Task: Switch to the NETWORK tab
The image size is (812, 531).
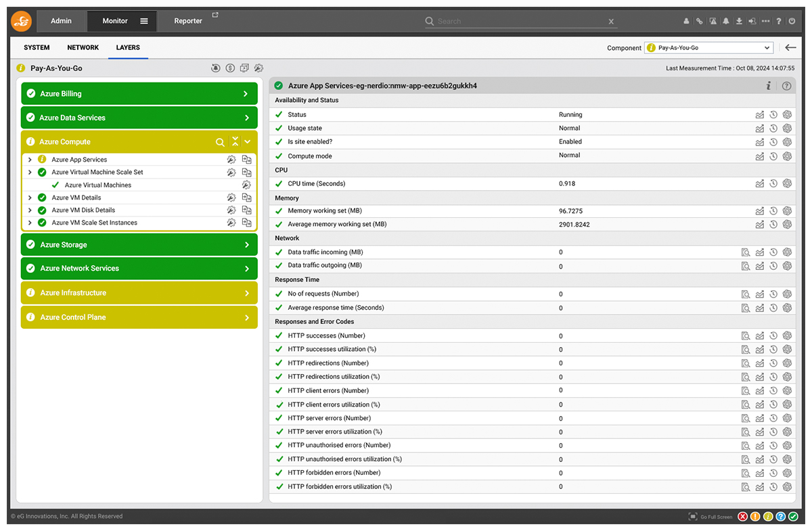Action: point(83,47)
